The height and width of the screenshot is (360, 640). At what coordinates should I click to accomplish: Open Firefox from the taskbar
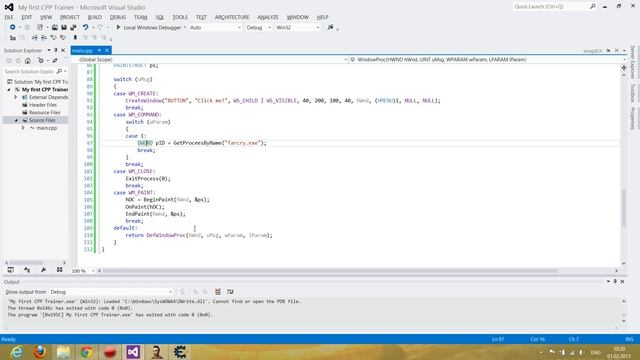[40, 352]
